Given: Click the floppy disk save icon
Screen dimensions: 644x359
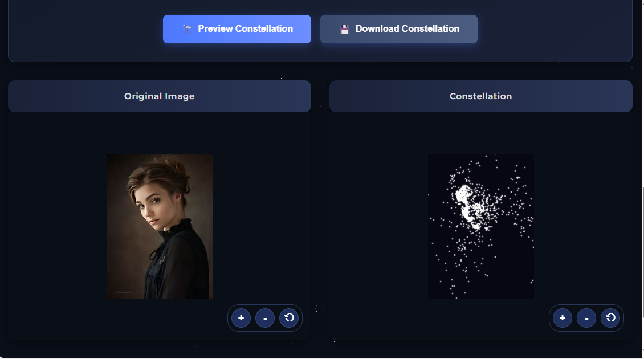Looking at the screenshot, I should (345, 28).
